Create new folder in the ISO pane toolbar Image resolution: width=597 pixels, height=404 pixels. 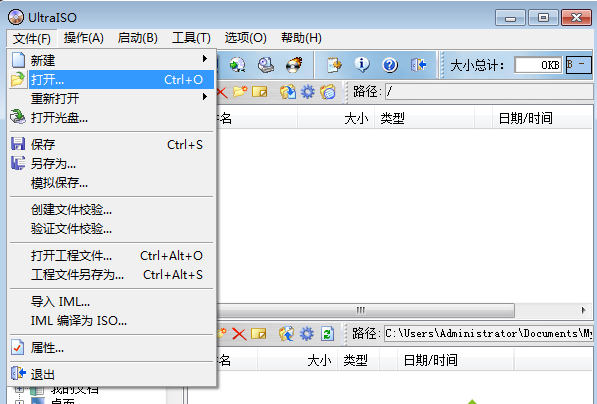[240, 92]
